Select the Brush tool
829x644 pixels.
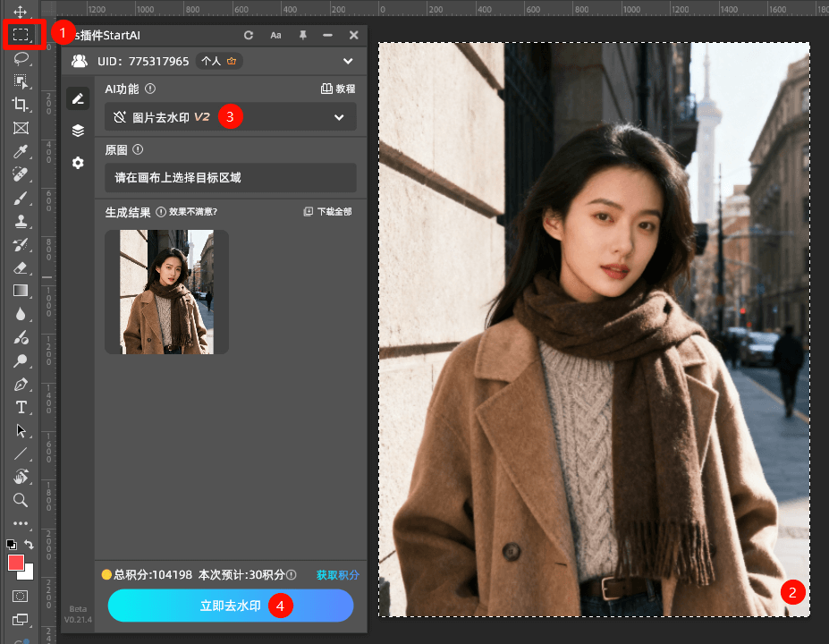(x=21, y=198)
